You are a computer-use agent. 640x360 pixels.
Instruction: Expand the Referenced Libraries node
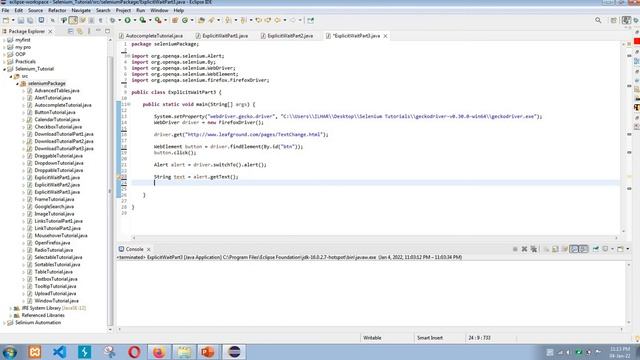click(x=11, y=316)
